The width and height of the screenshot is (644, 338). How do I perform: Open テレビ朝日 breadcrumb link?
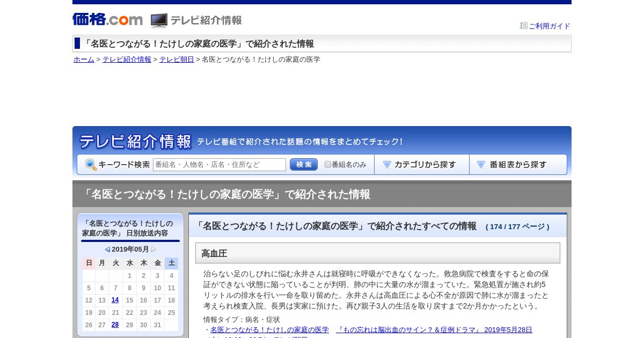pos(177,60)
